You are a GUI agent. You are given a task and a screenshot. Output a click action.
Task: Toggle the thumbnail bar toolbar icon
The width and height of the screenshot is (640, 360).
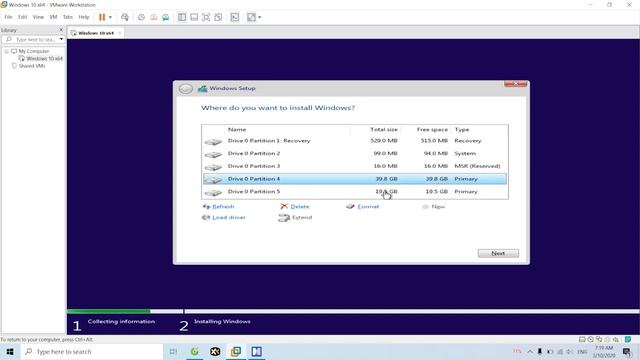pos(194,17)
